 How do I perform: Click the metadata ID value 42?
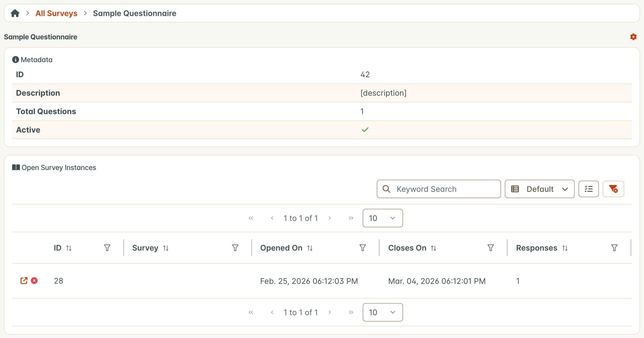click(x=365, y=74)
